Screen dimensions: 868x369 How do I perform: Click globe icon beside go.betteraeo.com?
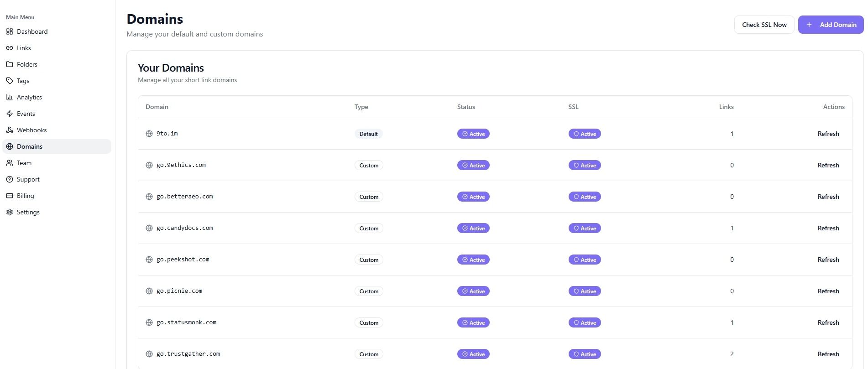(x=149, y=197)
